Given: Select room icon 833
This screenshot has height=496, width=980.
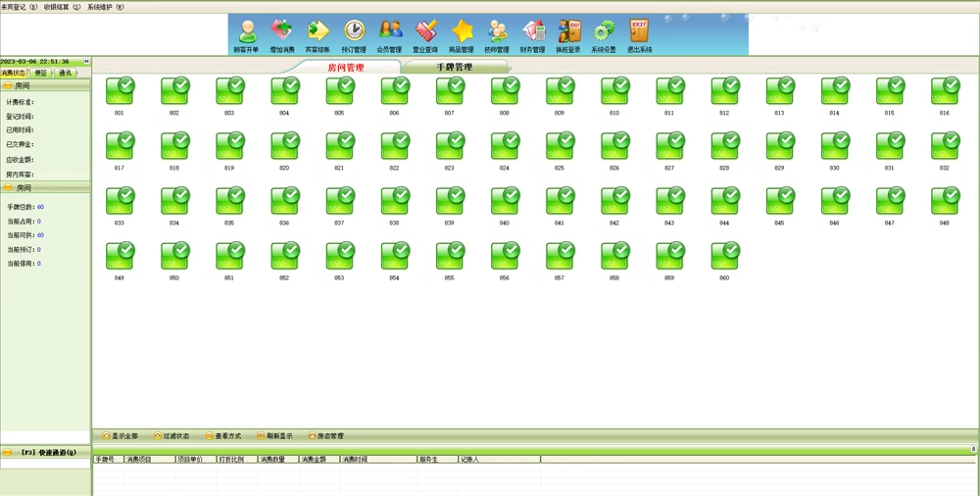Looking at the screenshot, I should click(x=120, y=201).
